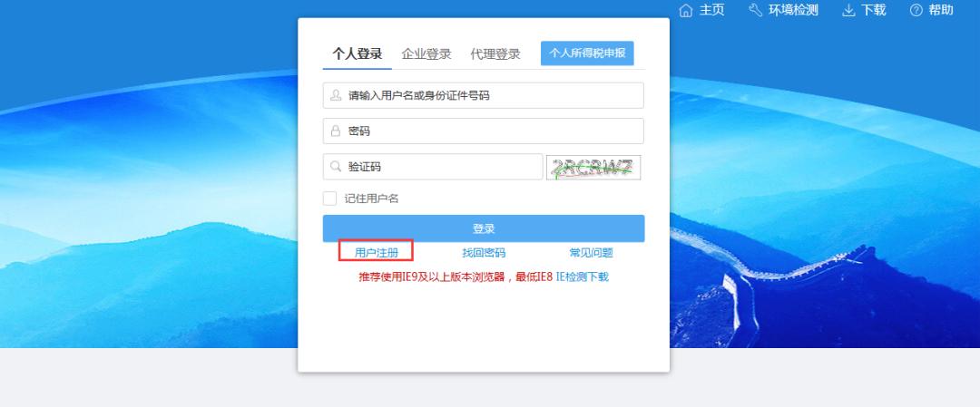Open the 帮助 link
Image resolution: width=980 pixels, height=407 pixels.
pos(941,11)
